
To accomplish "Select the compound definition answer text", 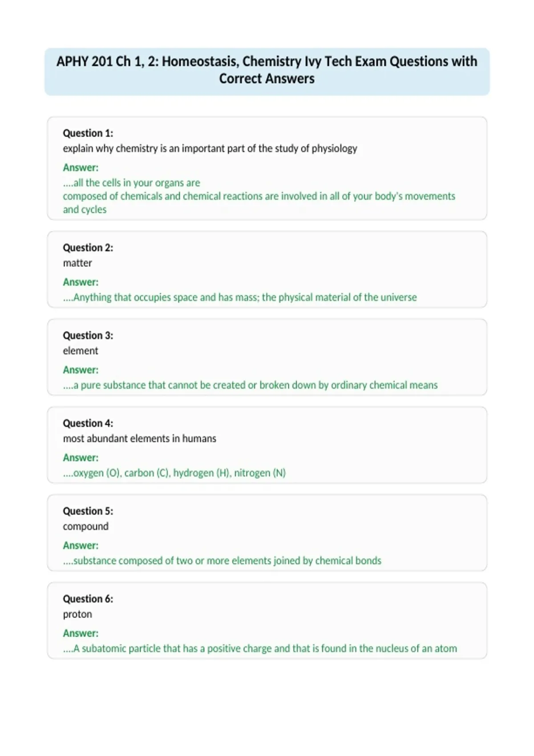I will 222,561.
